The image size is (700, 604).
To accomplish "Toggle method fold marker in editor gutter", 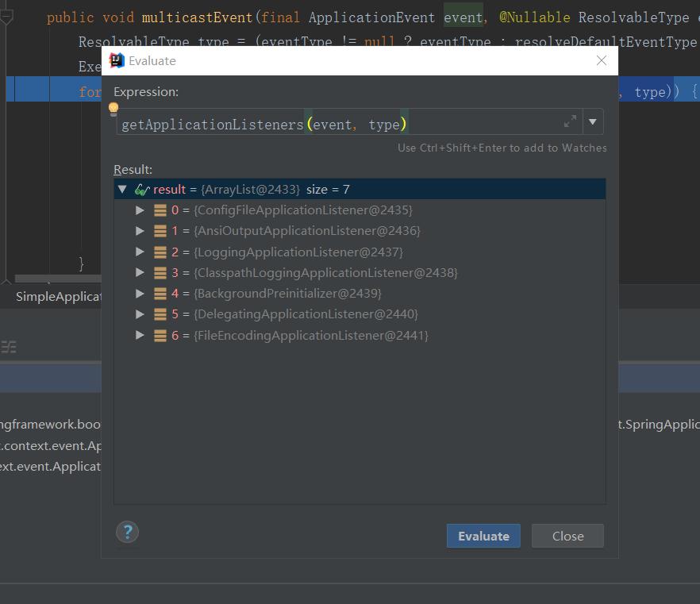I will coord(6,17).
